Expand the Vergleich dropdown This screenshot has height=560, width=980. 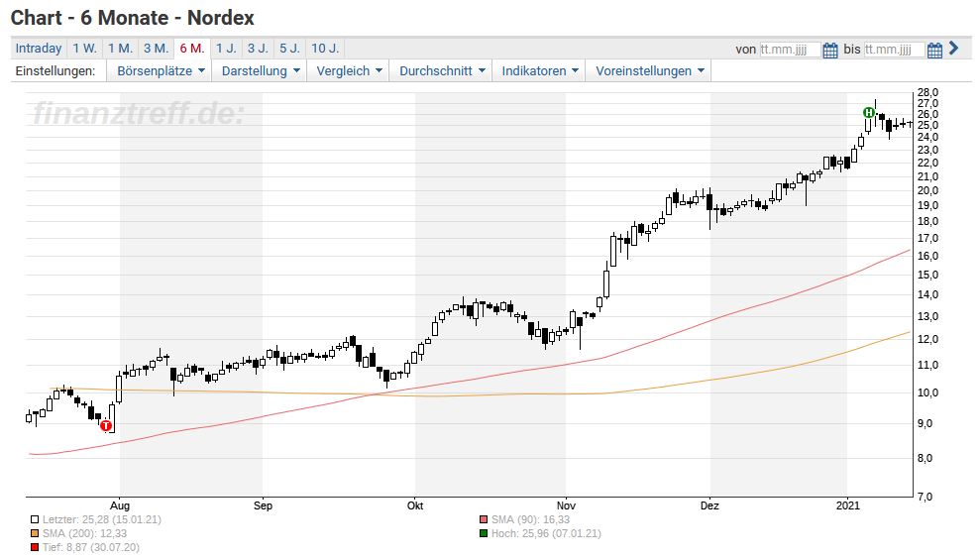[349, 70]
